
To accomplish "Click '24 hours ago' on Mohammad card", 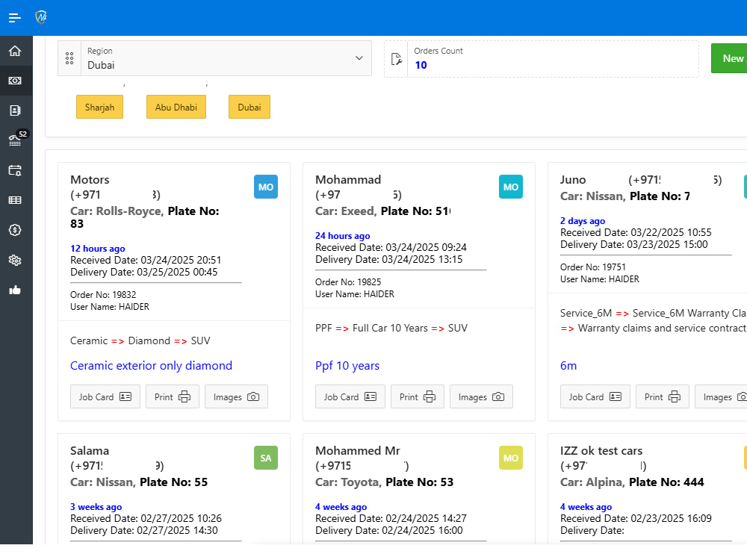I will click(343, 236).
